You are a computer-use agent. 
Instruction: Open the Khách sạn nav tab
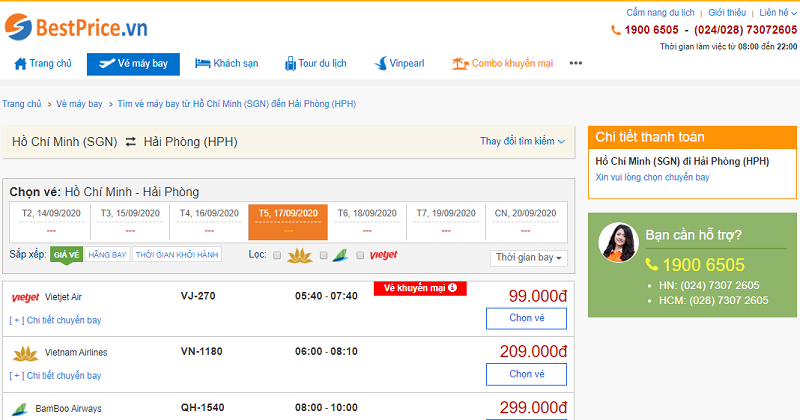227,64
